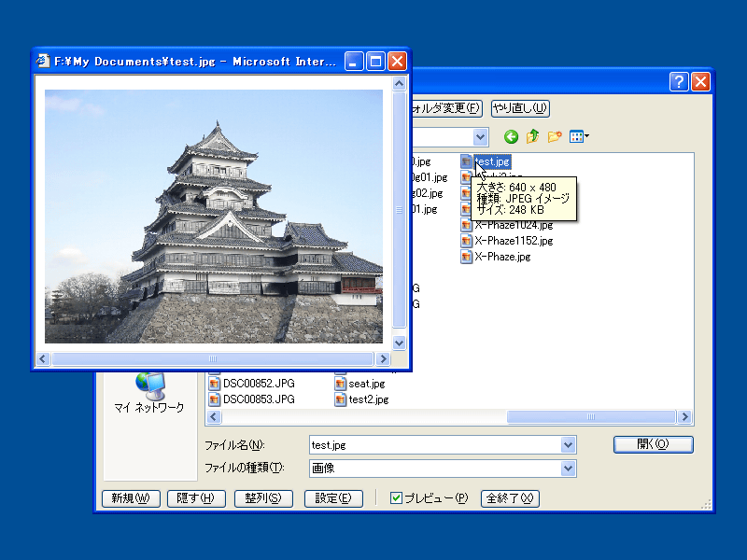Click the フォルダ変更(F) button
Screen dimensions: 747x560
coord(447,108)
